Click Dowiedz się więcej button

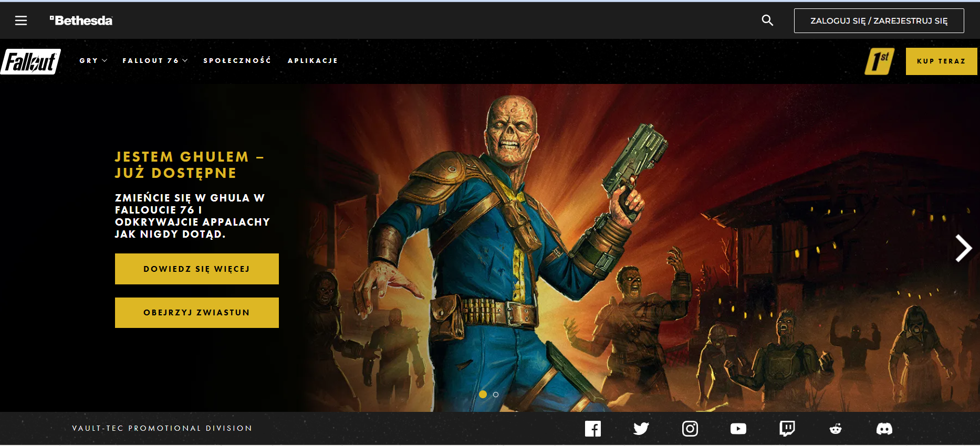click(197, 269)
